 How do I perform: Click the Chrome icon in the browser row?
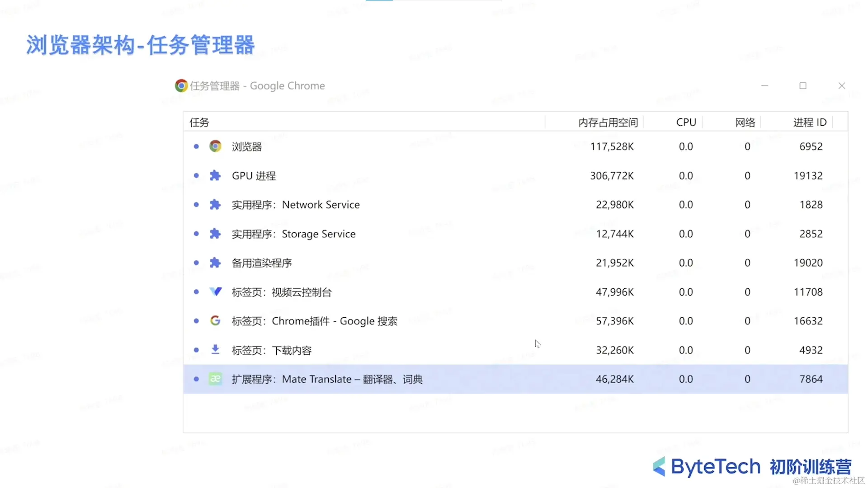pyautogui.click(x=215, y=146)
